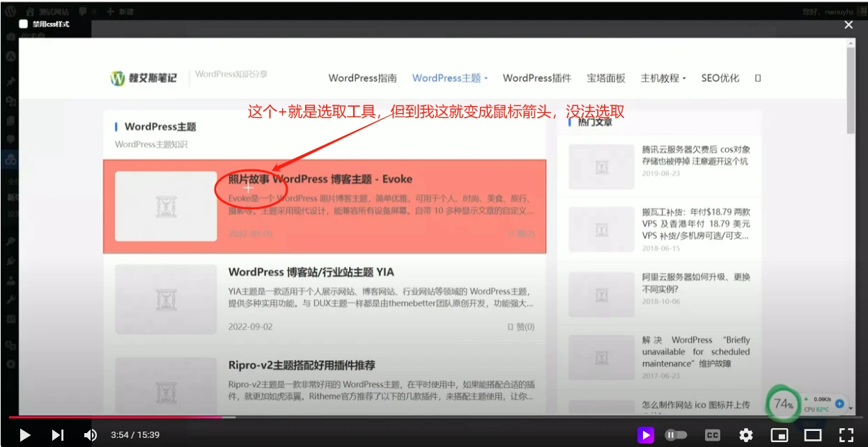Switch to theater mode

click(813, 435)
